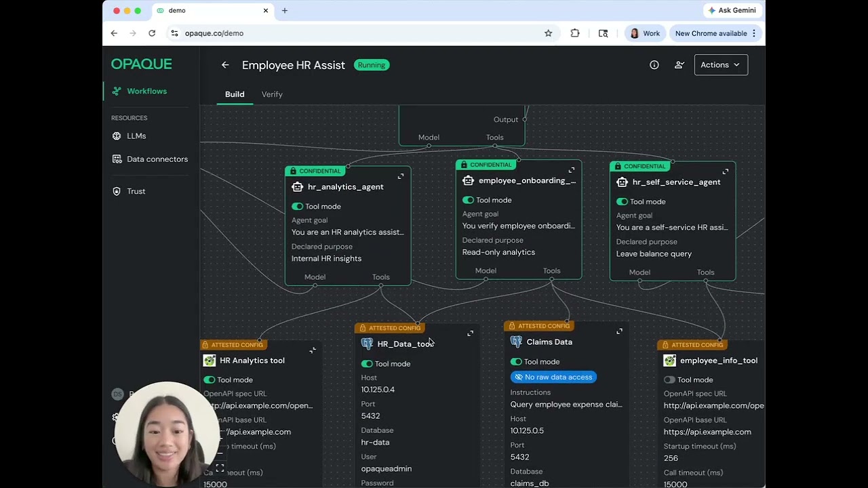Expand the Claims Data node
Screen dimensions: 868x488
pos(619,331)
